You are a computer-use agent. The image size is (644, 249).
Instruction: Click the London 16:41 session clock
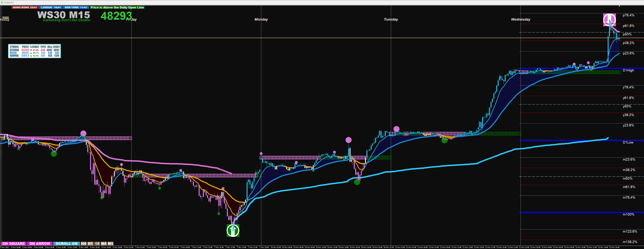[x=51, y=8]
